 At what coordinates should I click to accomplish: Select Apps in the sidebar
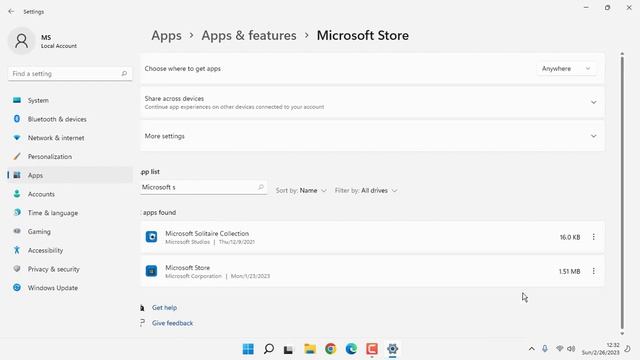(x=70, y=175)
